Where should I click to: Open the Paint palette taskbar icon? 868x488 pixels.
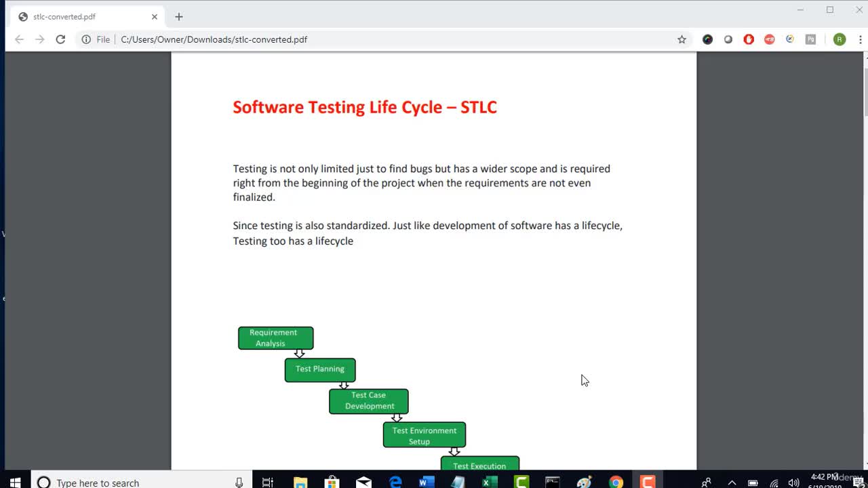585,483
